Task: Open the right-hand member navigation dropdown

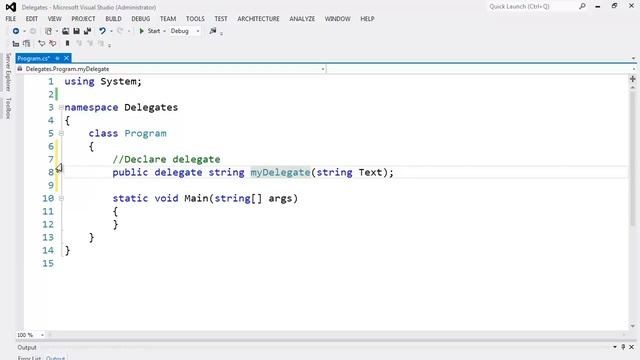Action: click(481, 69)
